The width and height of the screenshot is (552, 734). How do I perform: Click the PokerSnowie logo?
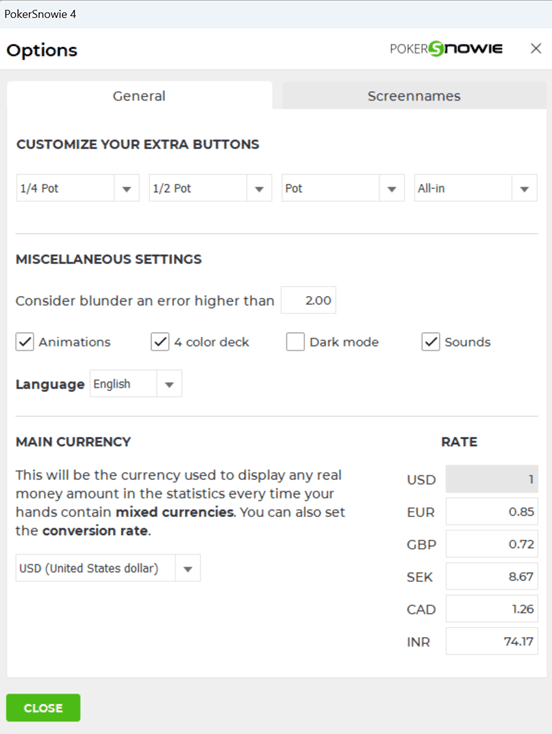pos(446,49)
